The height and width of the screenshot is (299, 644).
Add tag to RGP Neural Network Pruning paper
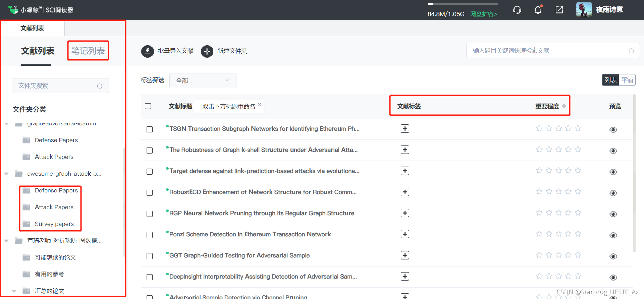(x=405, y=213)
